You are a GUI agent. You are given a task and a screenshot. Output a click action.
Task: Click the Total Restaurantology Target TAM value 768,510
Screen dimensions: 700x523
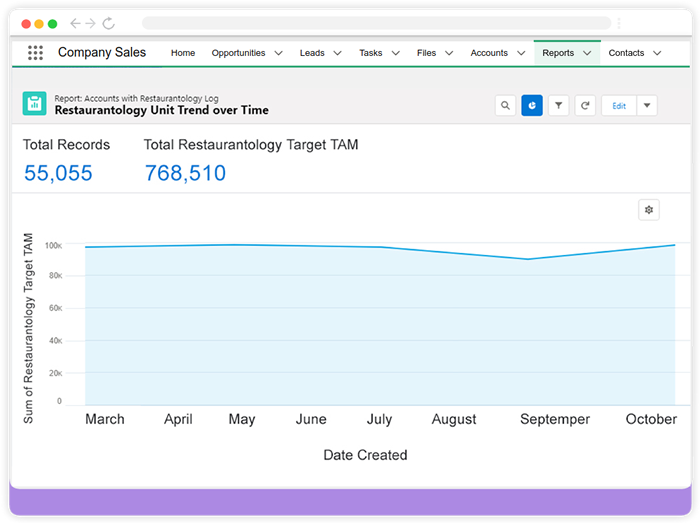click(185, 173)
